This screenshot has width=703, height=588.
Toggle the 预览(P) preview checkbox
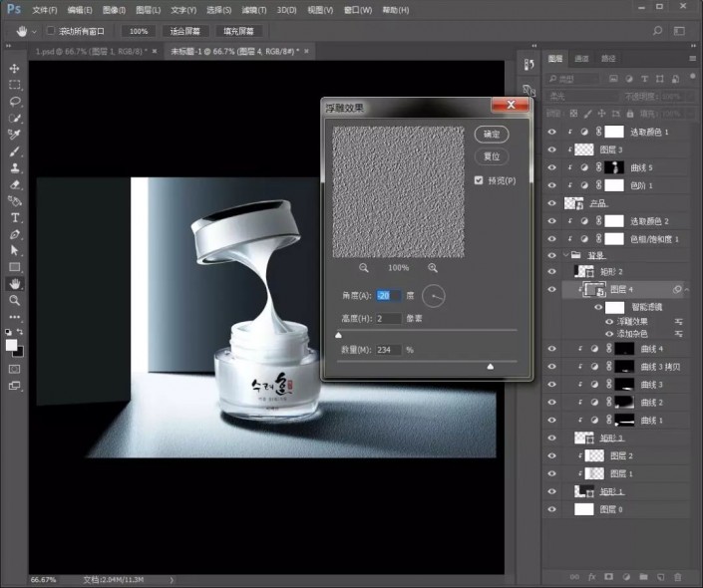pyautogui.click(x=480, y=180)
